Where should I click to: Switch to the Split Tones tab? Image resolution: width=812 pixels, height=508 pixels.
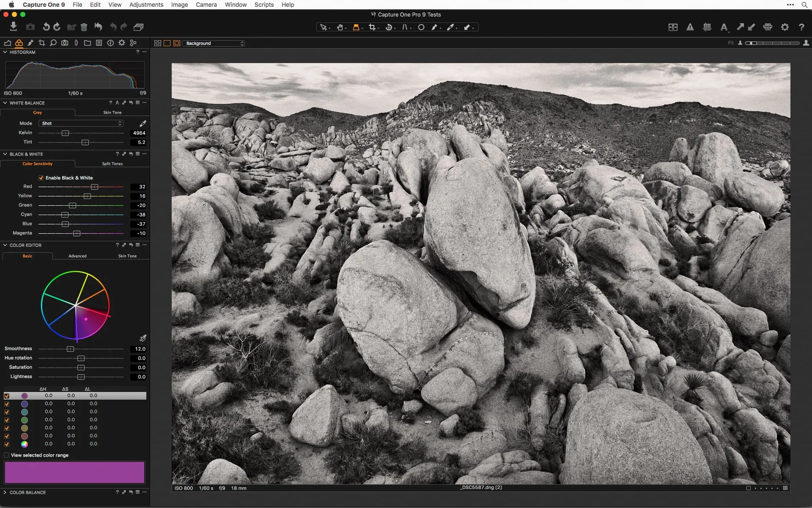point(112,164)
